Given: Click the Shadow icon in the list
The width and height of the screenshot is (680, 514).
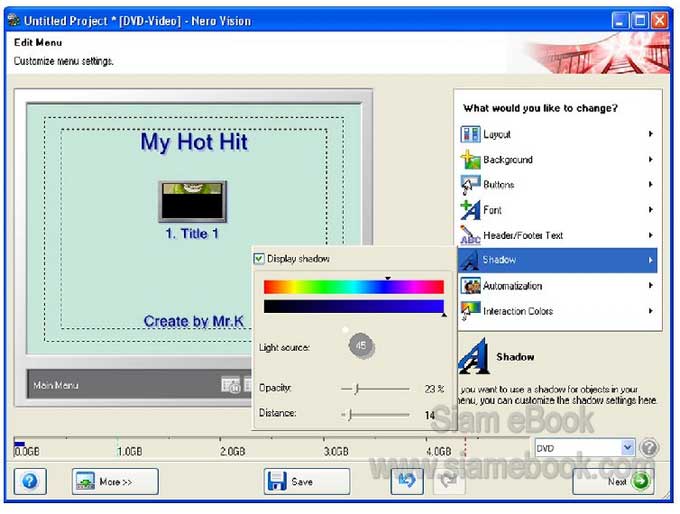Looking at the screenshot, I should [x=469, y=260].
